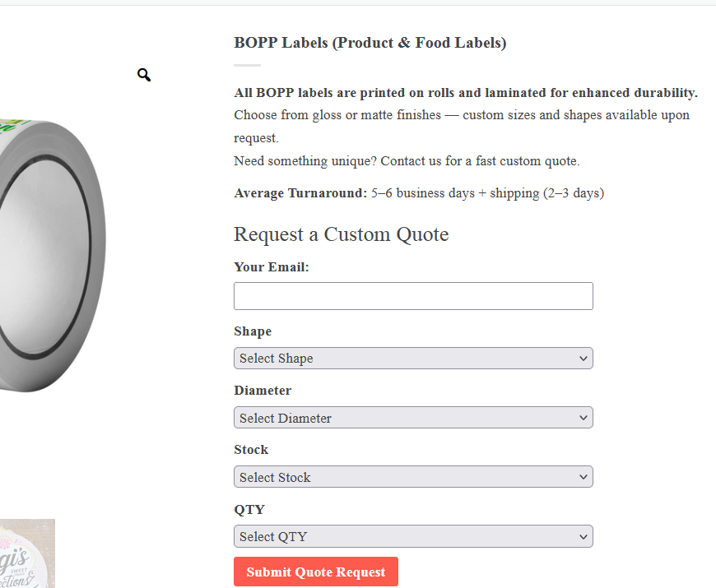
Task: Click the Shape field label
Action: pos(253,331)
